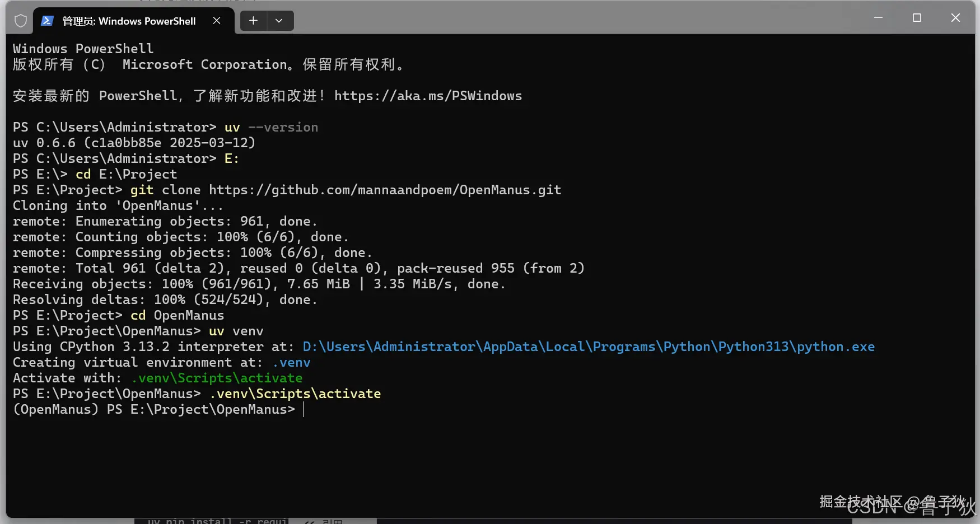
Task: Click the 'Windows PowerShell' header line
Action: pyautogui.click(x=83, y=49)
